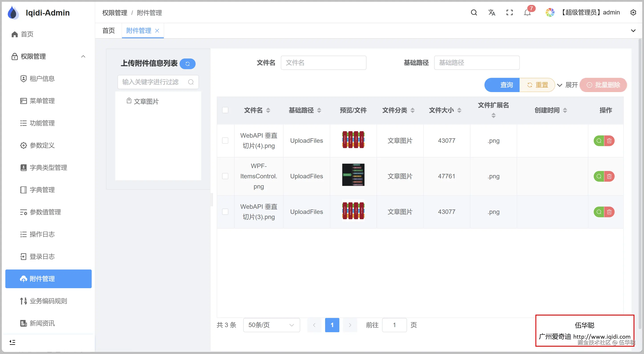Click the 批量删除 batch delete button
Screen dimensions: 644x354
coord(603,85)
